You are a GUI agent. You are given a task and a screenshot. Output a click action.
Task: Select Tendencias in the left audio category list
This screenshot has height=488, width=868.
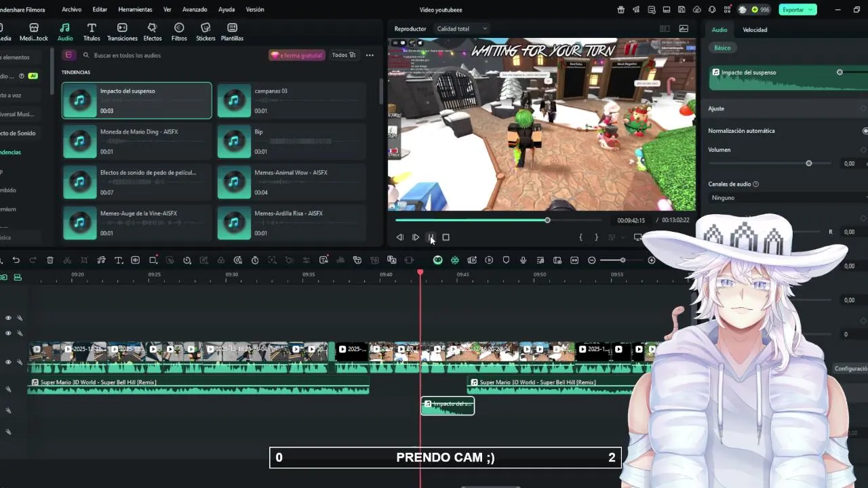(x=9, y=152)
